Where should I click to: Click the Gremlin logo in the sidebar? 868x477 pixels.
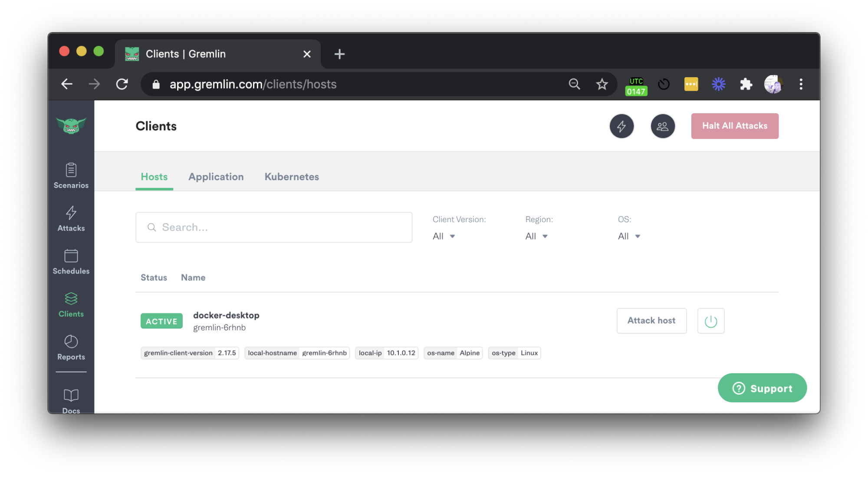click(x=71, y=126)
